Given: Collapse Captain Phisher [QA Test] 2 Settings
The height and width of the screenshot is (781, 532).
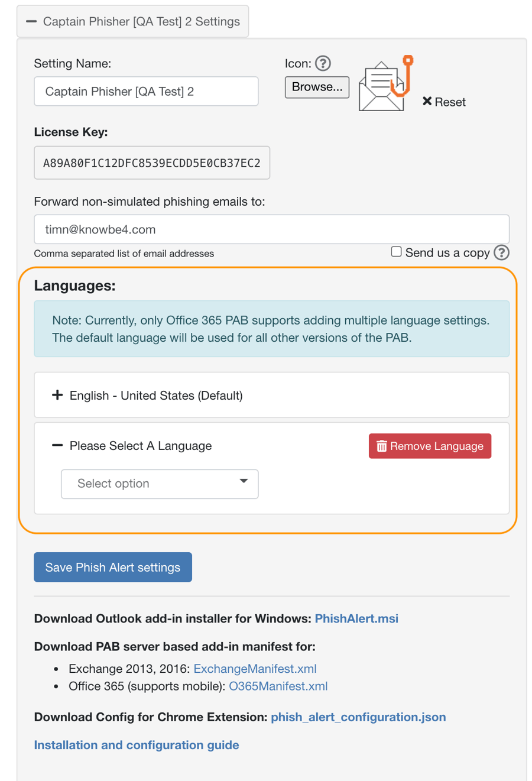Looking at the screenshot, I should (x=31, y=21).
